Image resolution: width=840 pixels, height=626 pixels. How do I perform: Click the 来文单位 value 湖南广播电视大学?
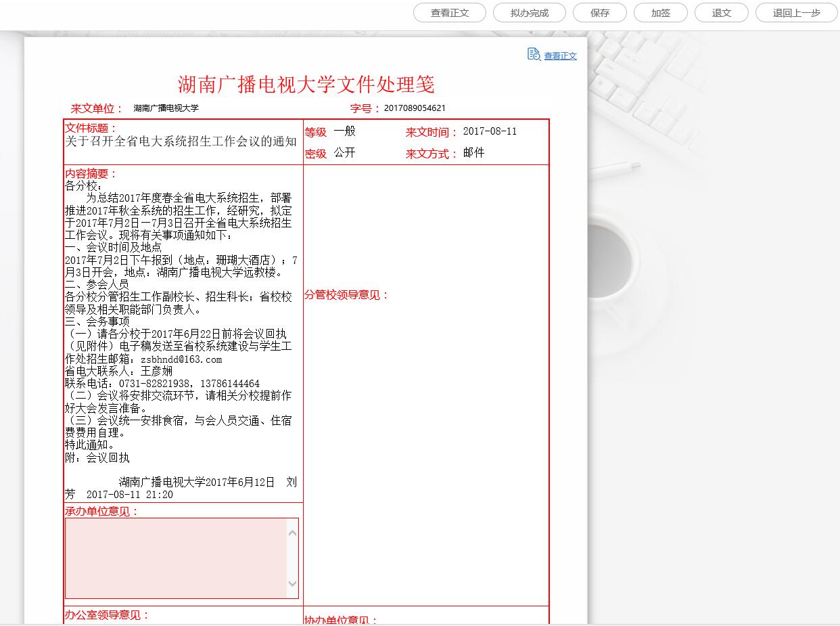click(x=166, y=108)
